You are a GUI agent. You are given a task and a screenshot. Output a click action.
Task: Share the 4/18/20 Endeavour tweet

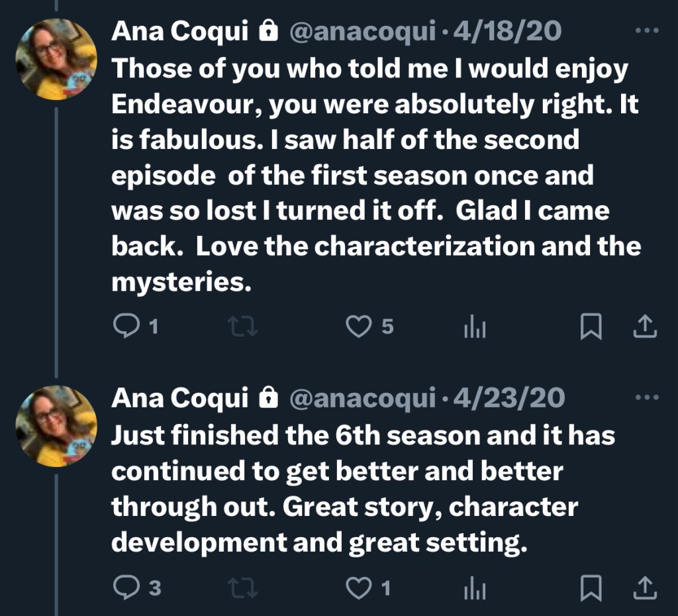646,327
